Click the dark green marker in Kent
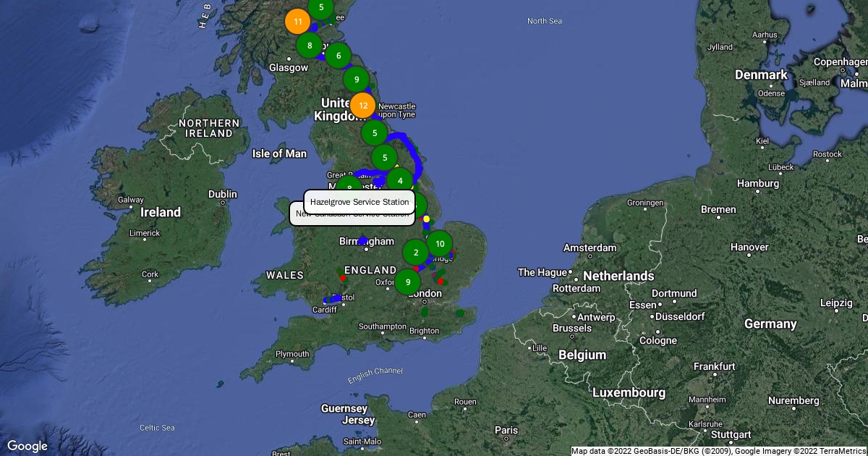The width and height of the screenshot is (868, 456). pos(460,313)
